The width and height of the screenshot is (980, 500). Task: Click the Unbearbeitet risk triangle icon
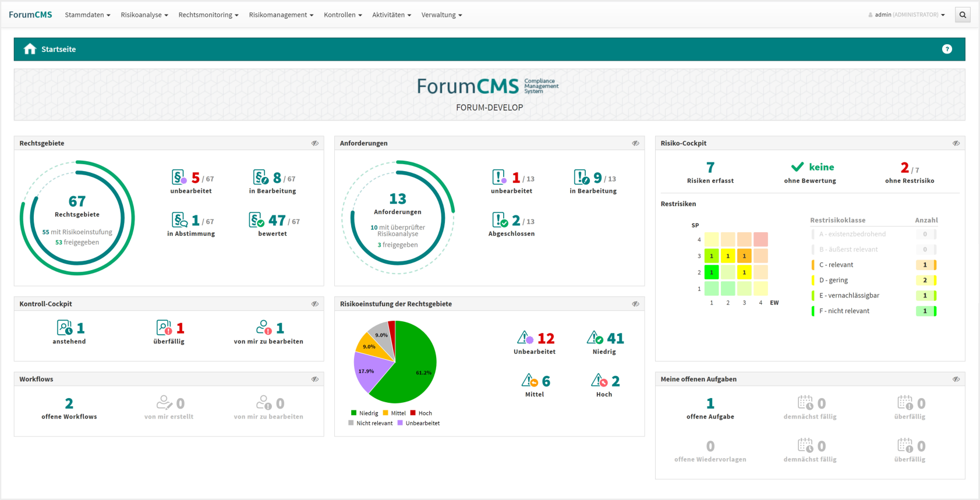coord(525,338)
